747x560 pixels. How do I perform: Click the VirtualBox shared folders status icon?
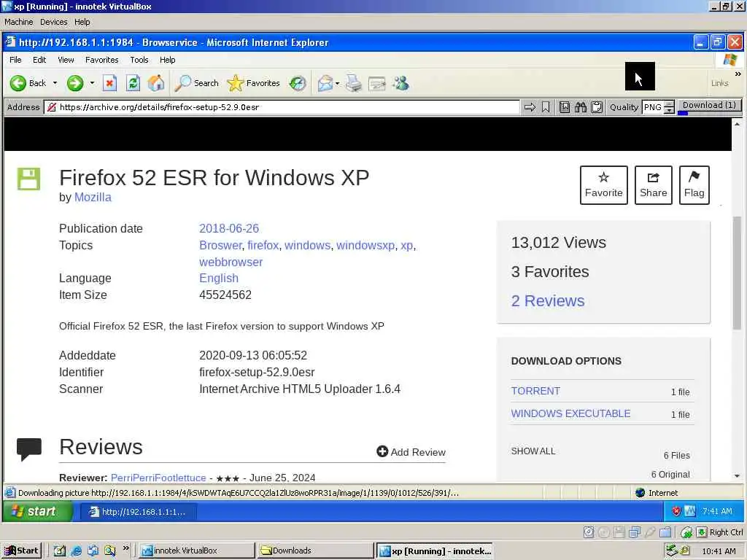click(665, 532)
